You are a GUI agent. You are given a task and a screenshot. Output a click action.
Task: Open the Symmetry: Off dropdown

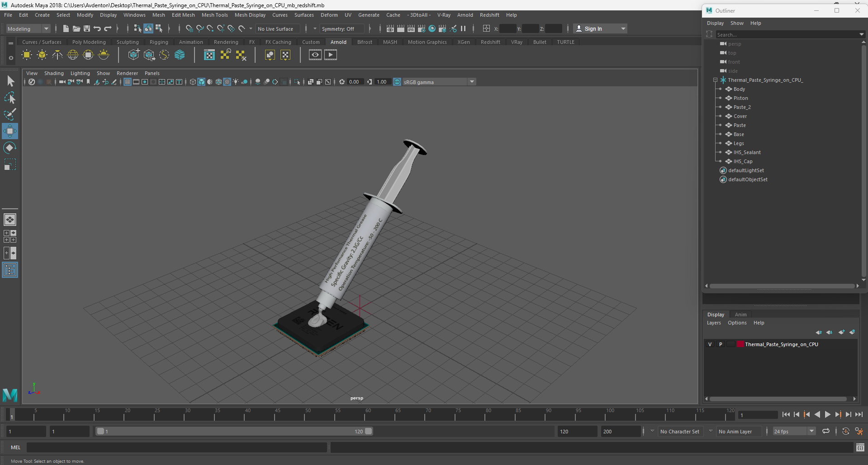point(342,28)
